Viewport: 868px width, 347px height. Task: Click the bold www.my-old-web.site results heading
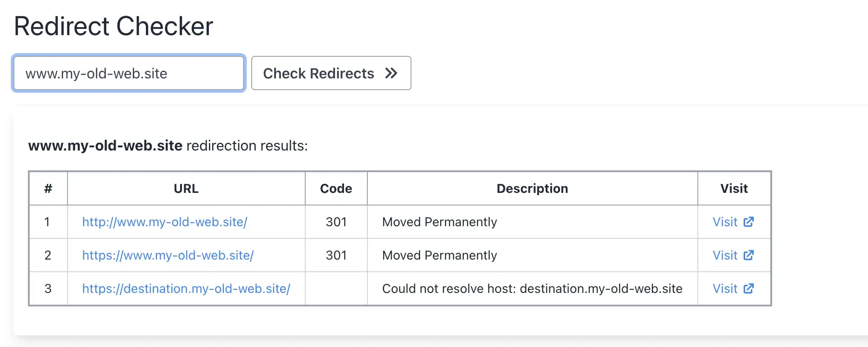tap(105, 146)
